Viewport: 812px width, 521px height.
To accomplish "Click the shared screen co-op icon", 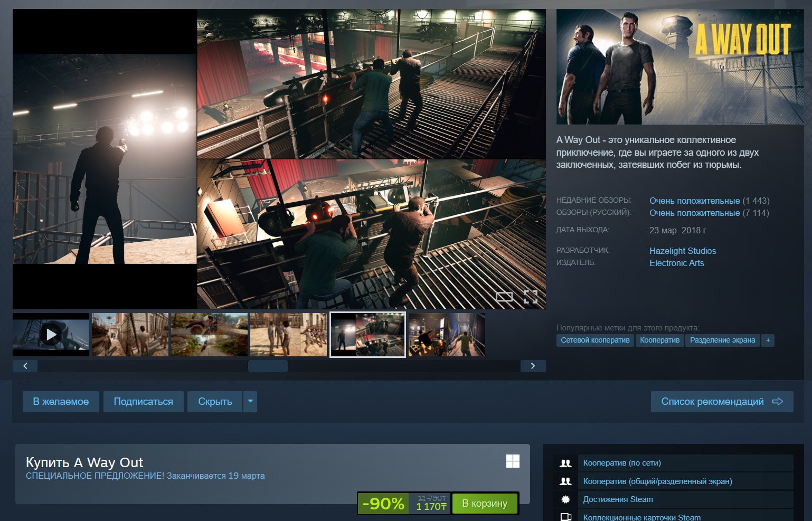I will (x=565, y=481).
